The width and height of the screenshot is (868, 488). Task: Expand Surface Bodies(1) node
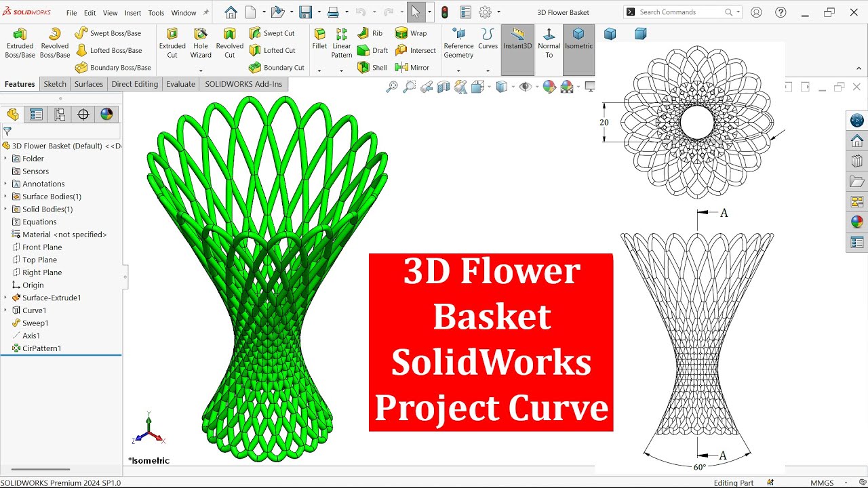[x=5, y=197]
